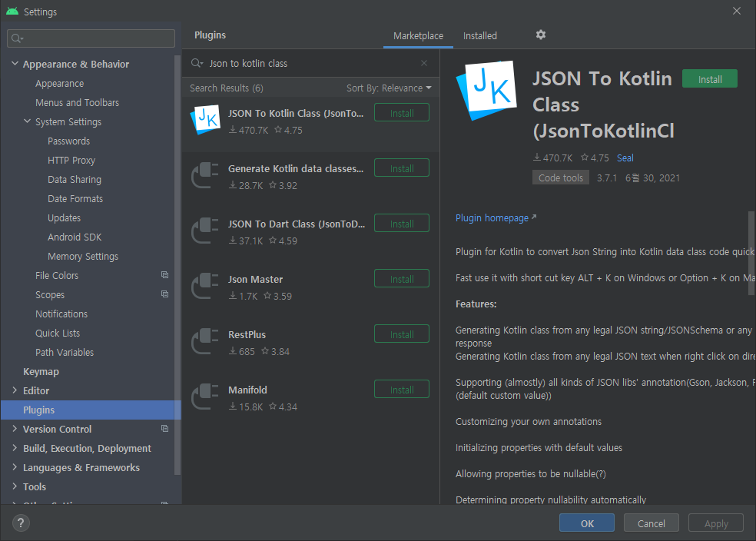Click project-level icon beside File Colors
This screenshot has height=541, width=756.
(x=165, y=275)
